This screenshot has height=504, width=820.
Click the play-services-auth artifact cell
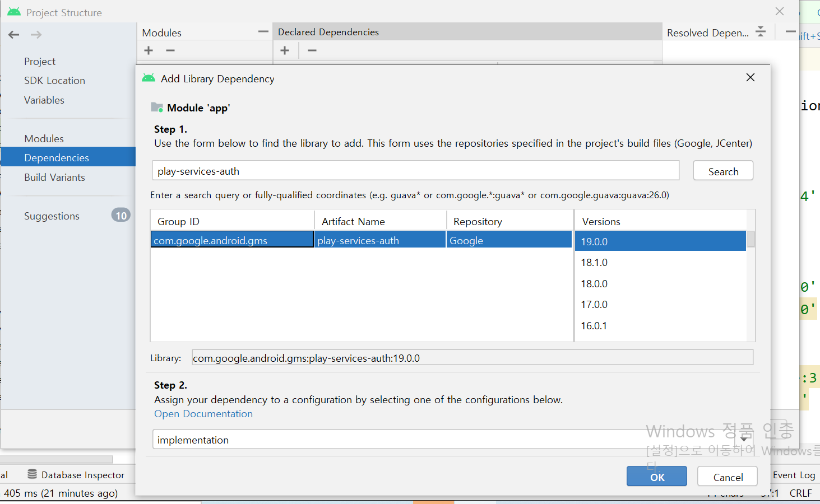pyautogui.click(x=380, y=240)
